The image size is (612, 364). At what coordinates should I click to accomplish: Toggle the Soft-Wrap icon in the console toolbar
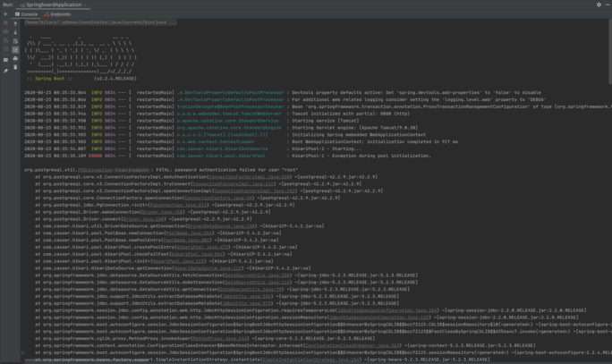tap(15, 41)
